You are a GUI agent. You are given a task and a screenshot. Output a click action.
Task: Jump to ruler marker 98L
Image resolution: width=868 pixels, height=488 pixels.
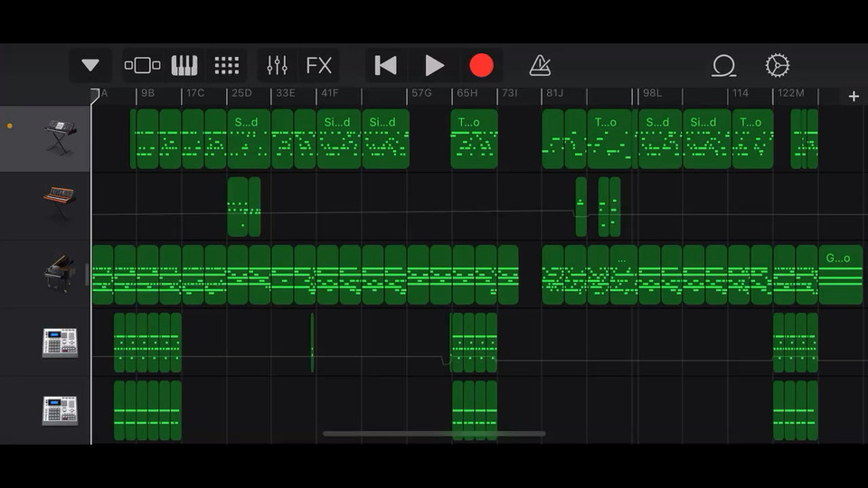pyautogui.click(x=652, y=93)
